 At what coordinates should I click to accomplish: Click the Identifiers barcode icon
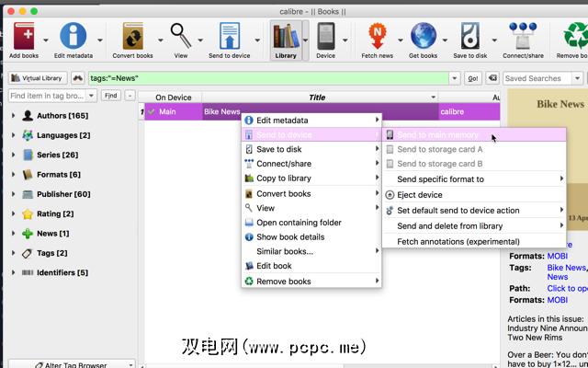pos(28,272)
